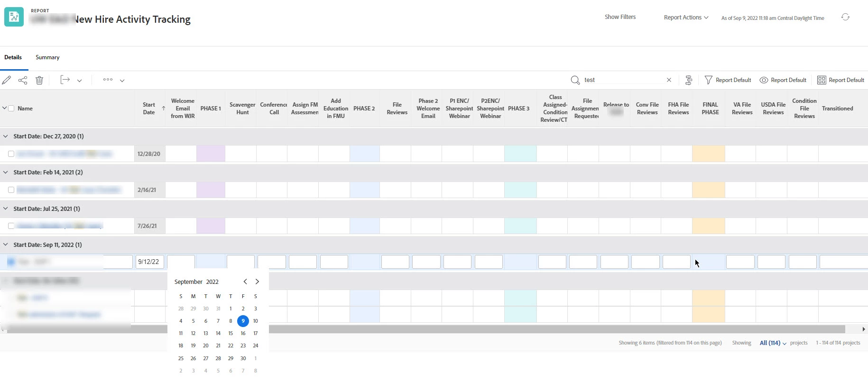Image resolution: width=868 pixels, height=382 pixels.
Task: Click the PHASE 1 column header
Action: (211, 109)
